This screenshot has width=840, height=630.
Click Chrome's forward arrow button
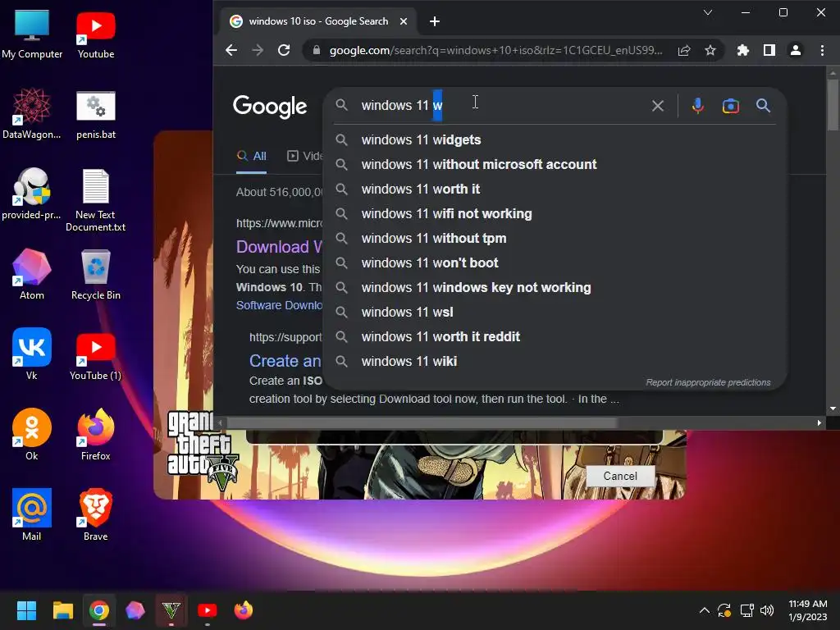[258, 50]
